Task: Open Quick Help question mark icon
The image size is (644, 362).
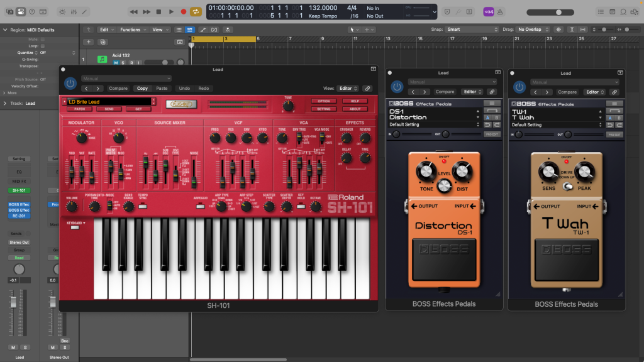Action: 32,12
